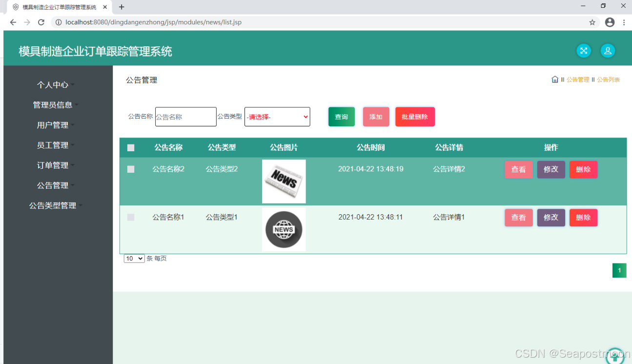The image size is (632, 364).
Task: Bookmark the page with the star icon
Action: coord(592,22)
